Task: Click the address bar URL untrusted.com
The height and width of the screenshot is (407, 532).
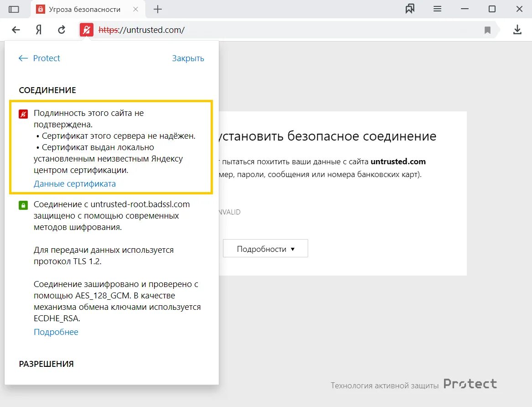Action: click(x=141, y=30)
